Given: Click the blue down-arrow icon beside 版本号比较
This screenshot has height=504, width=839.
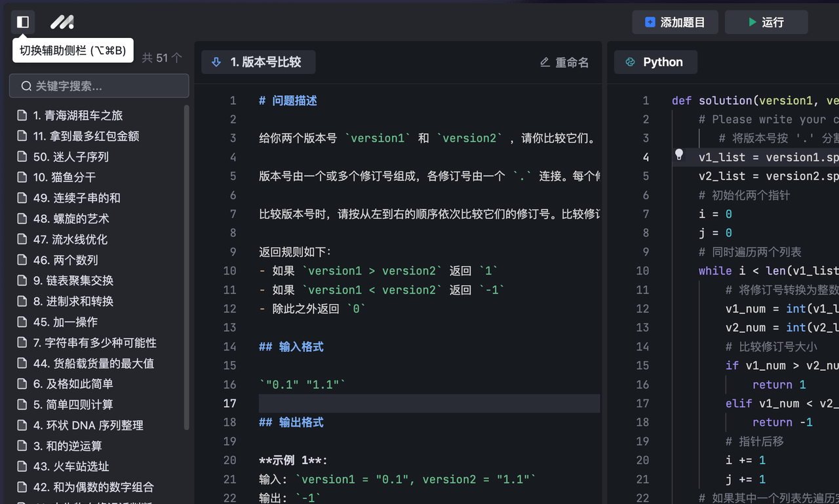Looking at the screenshot, I should click(x=216, y=62).
